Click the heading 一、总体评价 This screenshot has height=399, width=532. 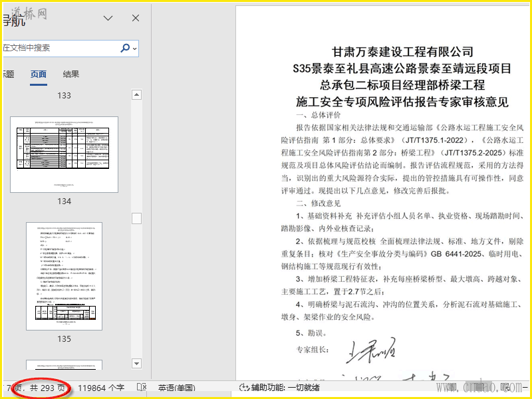click(319, 115)
